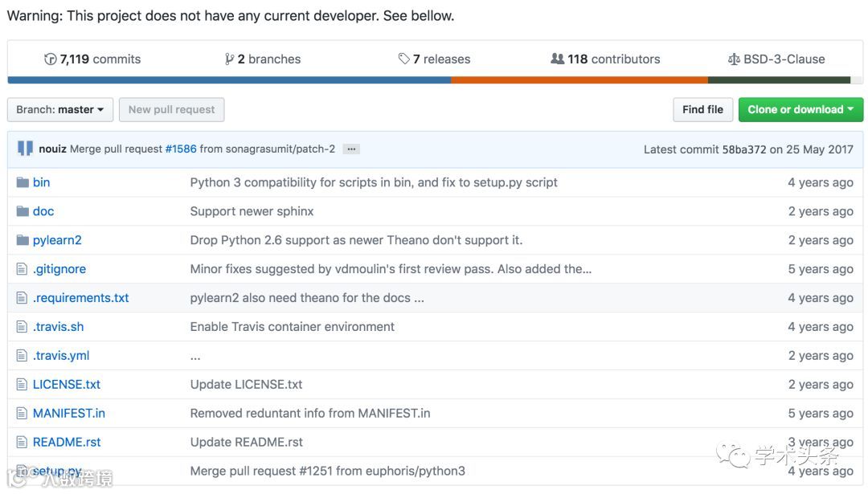Click the releases tag icon
Screen dimensions: 868x494
tap(403, 59)
